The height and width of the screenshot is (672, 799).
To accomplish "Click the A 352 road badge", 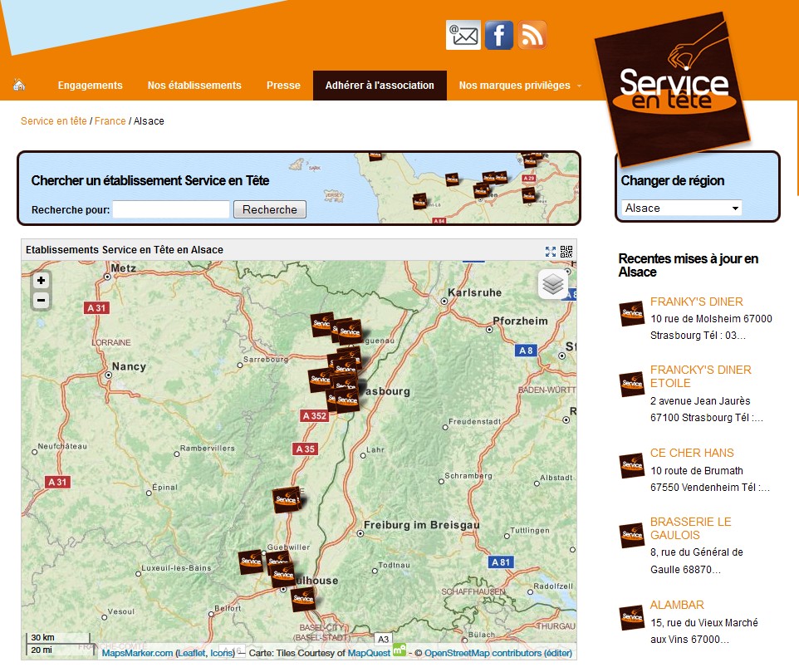I will coord(315,415).
